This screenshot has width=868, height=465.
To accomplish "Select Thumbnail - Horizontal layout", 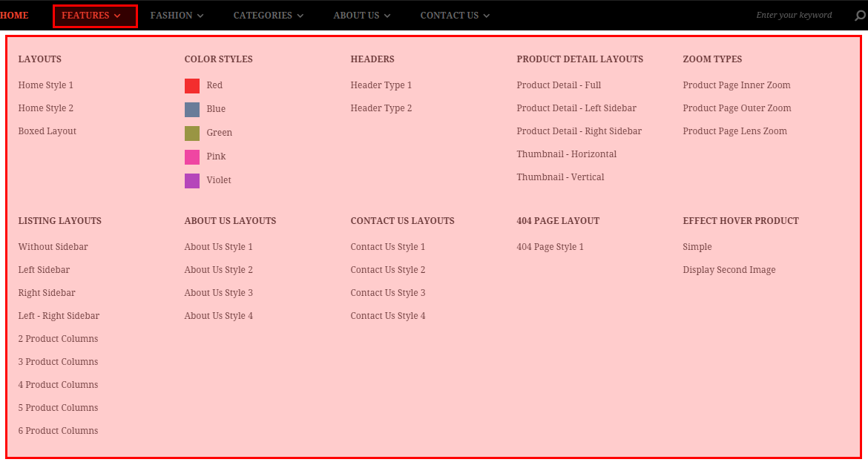I will click(566, 154).
